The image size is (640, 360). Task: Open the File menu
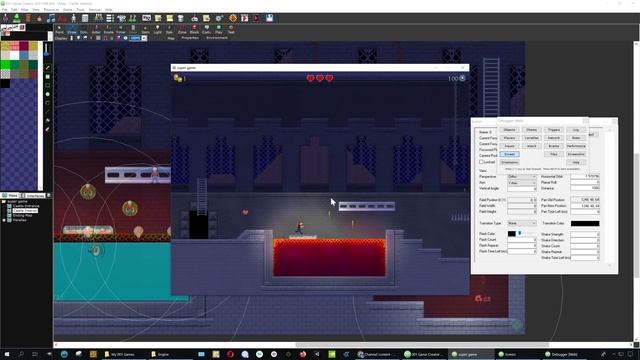point(4,9)
